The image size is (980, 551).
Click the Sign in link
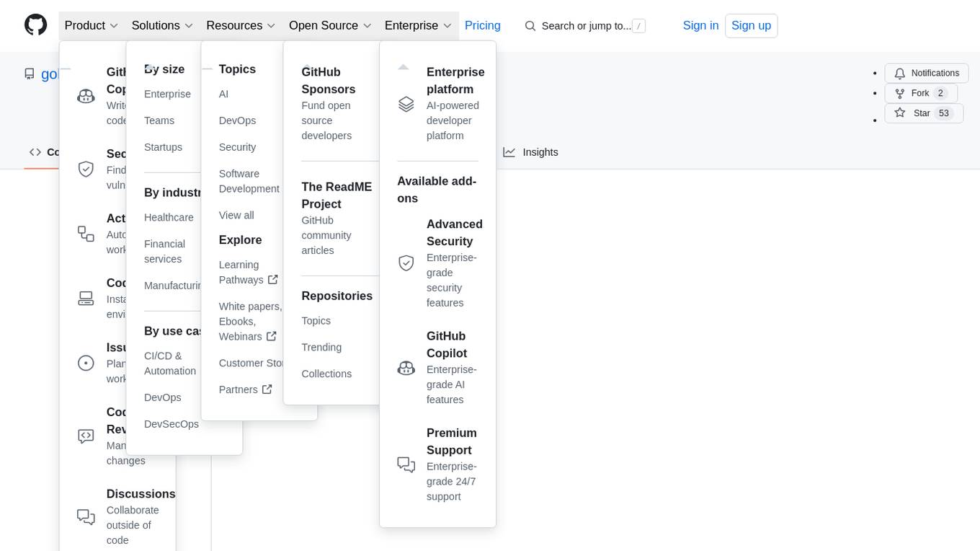click(x=700, y=25)
